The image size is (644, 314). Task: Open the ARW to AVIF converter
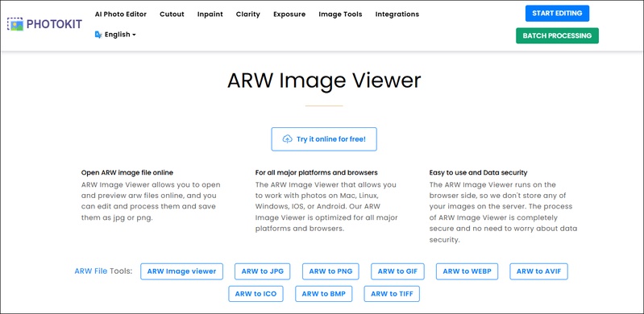[x=539, y=271]
